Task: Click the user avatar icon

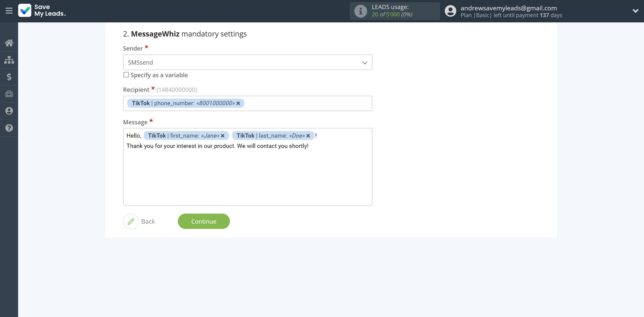Action: (450, 11)
